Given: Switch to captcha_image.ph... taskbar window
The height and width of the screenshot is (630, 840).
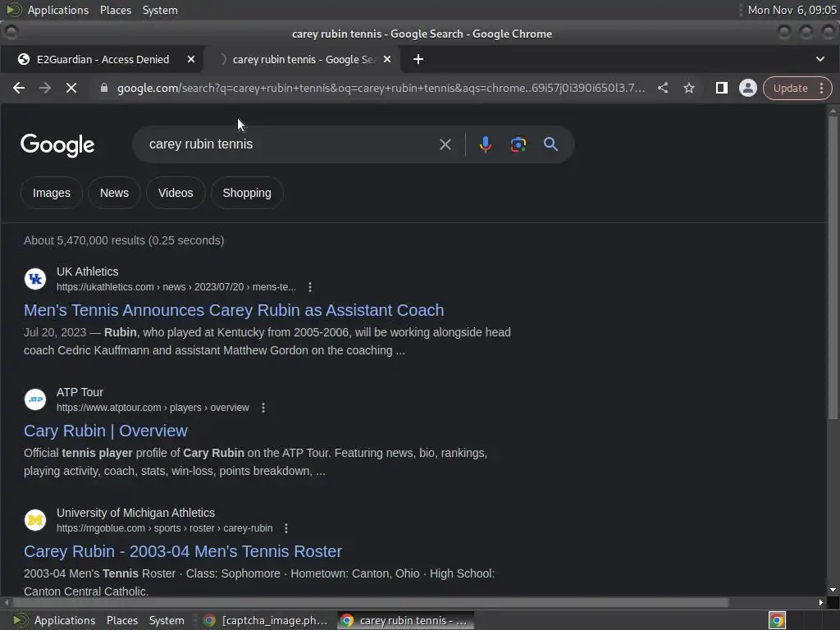Looking at the screenshot, I should 266,620.
